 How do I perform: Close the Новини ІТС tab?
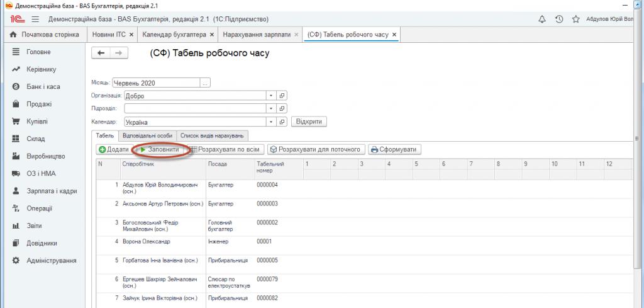(131, 35)
